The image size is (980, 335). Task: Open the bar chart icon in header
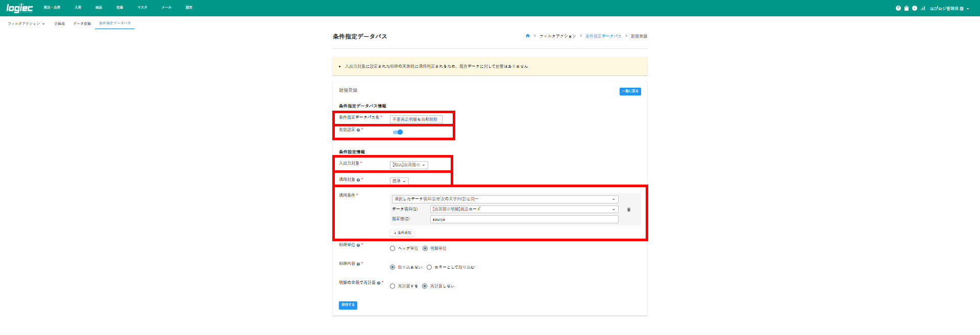tap(923, 8)
